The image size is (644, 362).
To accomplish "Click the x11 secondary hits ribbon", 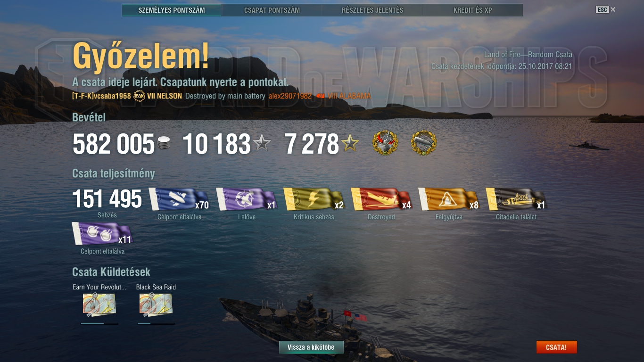I will click(102, 233).
